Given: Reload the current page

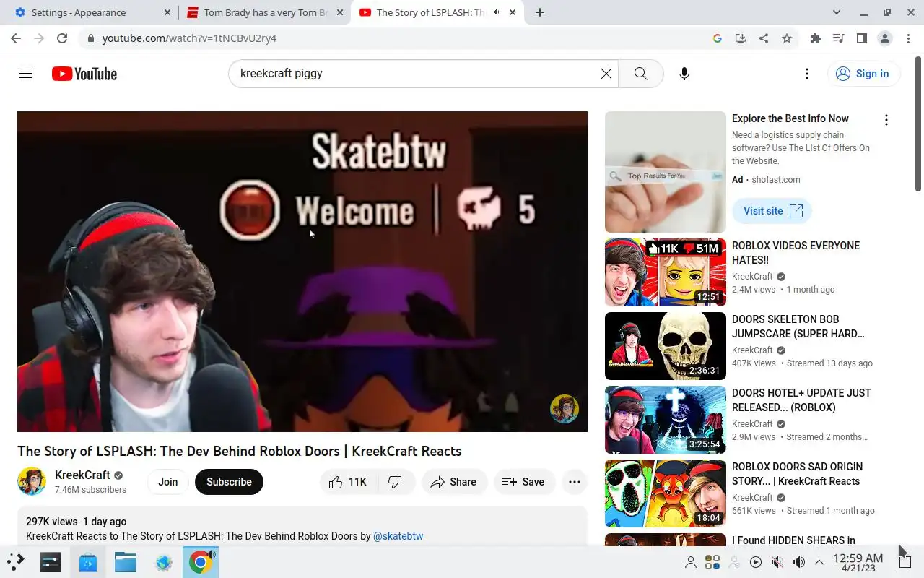Looking at the screenshot, I should pyautogui.click(x=62, y=38).
